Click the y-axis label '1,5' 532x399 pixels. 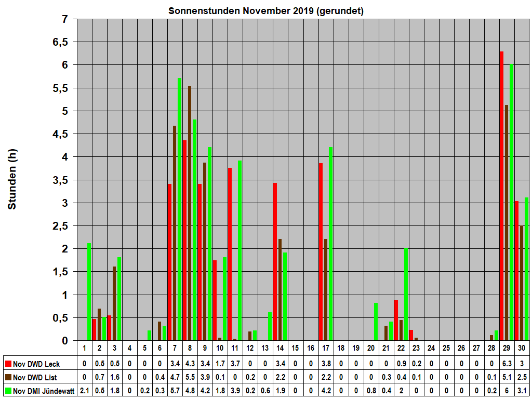(60, 272)
